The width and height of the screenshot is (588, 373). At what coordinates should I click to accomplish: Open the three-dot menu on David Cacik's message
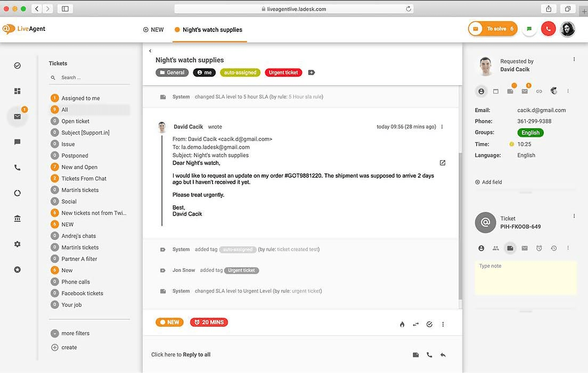coord(443,127)
